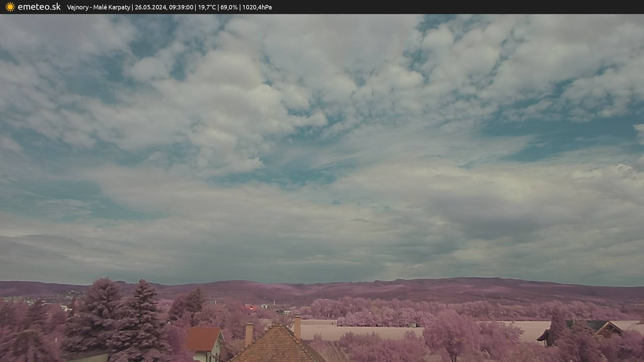This screenshot has width=644, height=362.
Task: Click the 19,7°C temperature reading
Action: click(207, 7)
